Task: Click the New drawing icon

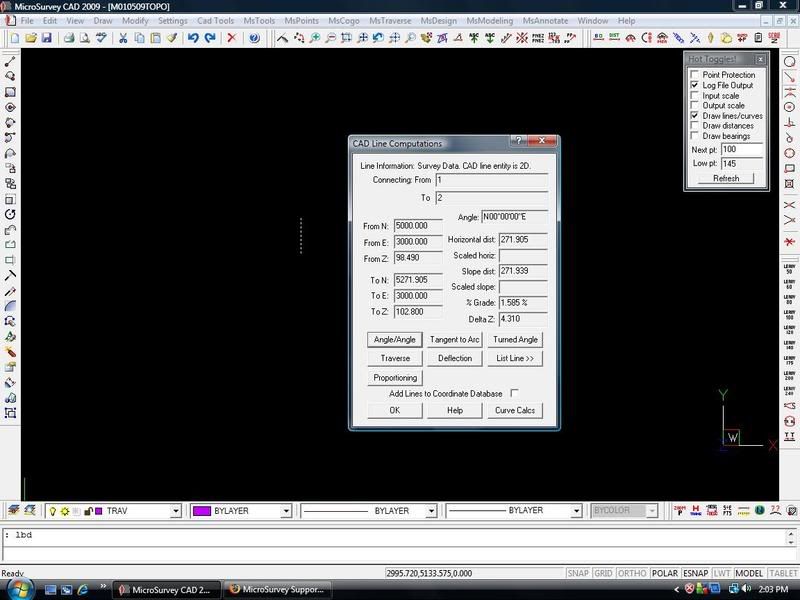Action: click(15, 38)
